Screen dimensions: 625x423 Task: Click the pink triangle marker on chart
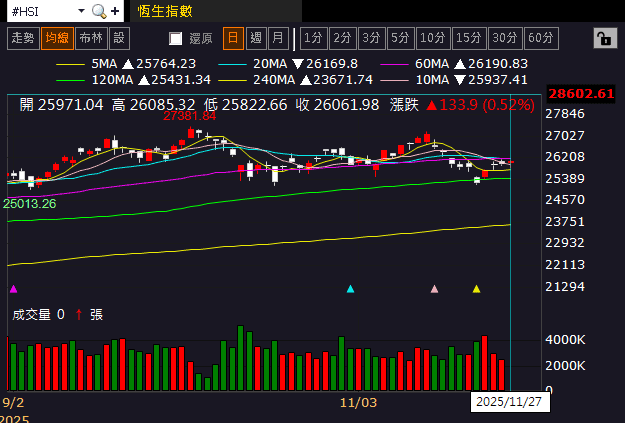[434, 289]
